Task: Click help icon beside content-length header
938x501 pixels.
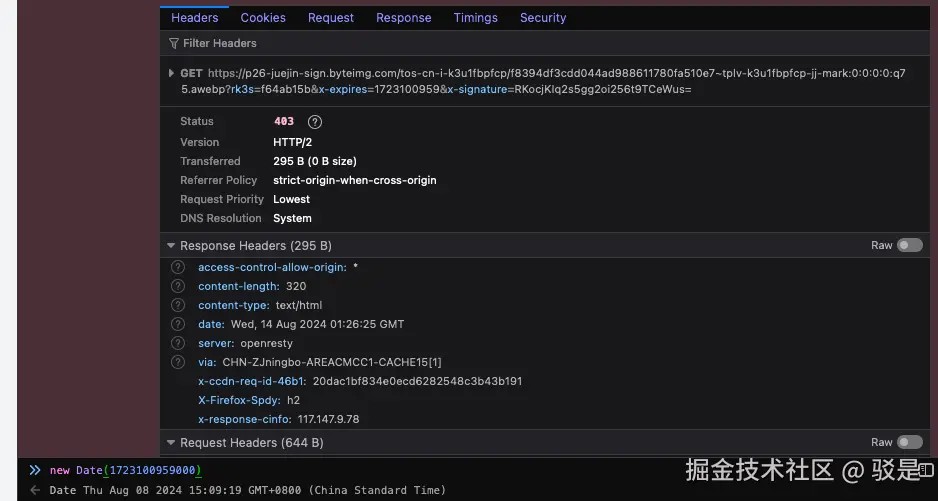Action: coord(178,286)
